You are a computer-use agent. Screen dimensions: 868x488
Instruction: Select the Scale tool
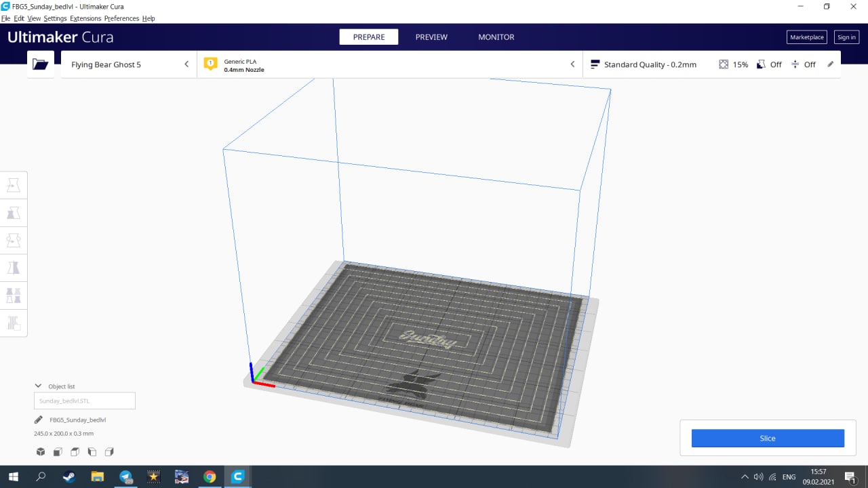tap(14, 213)
